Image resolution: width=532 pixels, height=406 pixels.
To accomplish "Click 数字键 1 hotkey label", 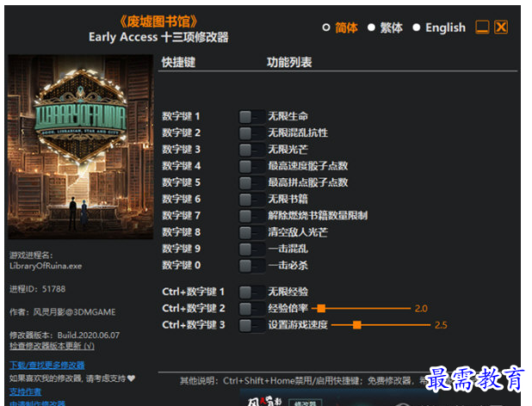I will (181, 117).
